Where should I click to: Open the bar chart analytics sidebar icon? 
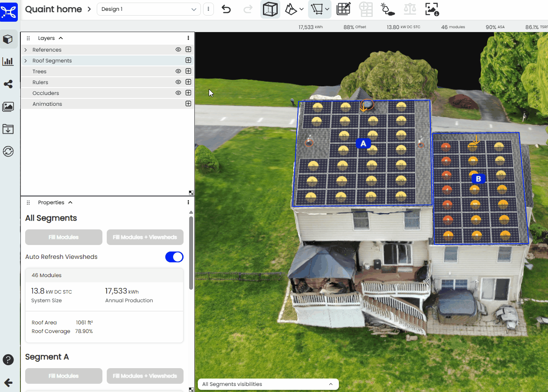coord(8,61)
